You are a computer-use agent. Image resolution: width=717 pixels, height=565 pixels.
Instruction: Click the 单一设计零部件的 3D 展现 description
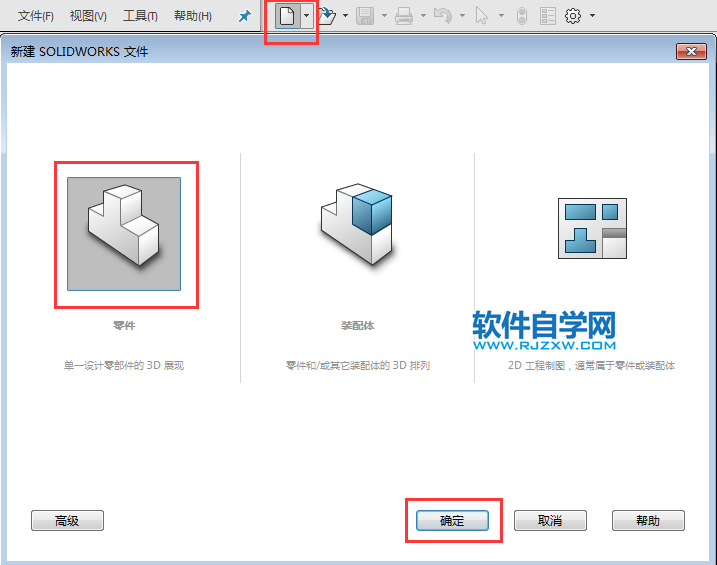pos(124,366)
